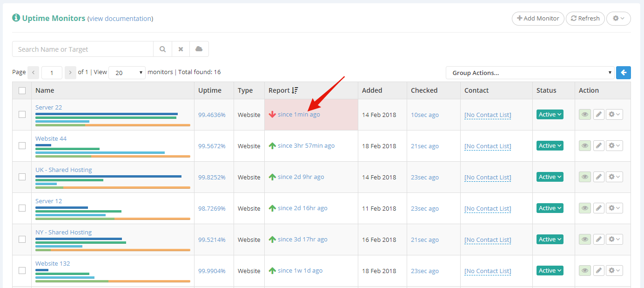Click the search magnifier icon
The height and width of the screenshot is (288, 644).
tap(162, 49)
